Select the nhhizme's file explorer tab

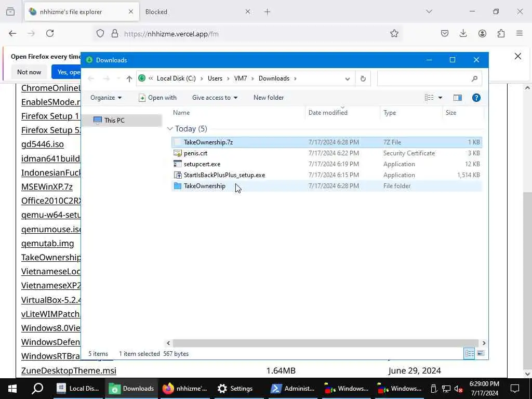(82, 11)
